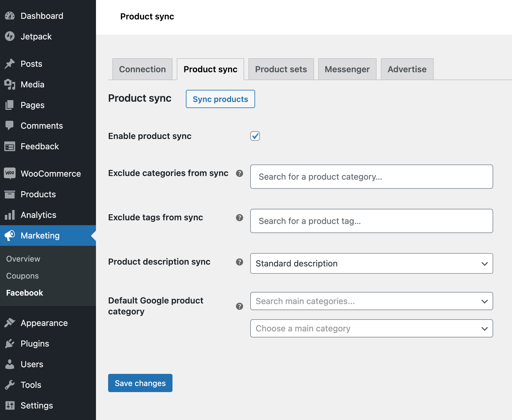Click the Save changes button
Image resolution: width=512 pixels, height=420 pixels.
[x=140, y=383]
